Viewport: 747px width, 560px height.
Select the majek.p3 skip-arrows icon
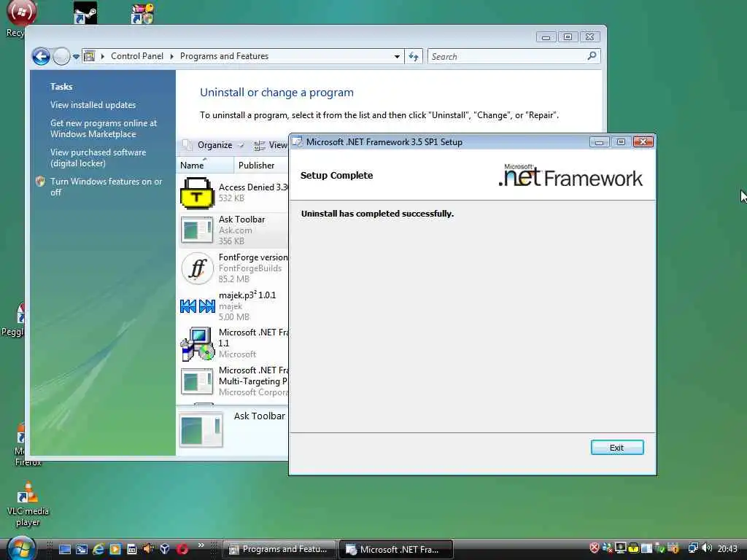click(x=197, y=306)
